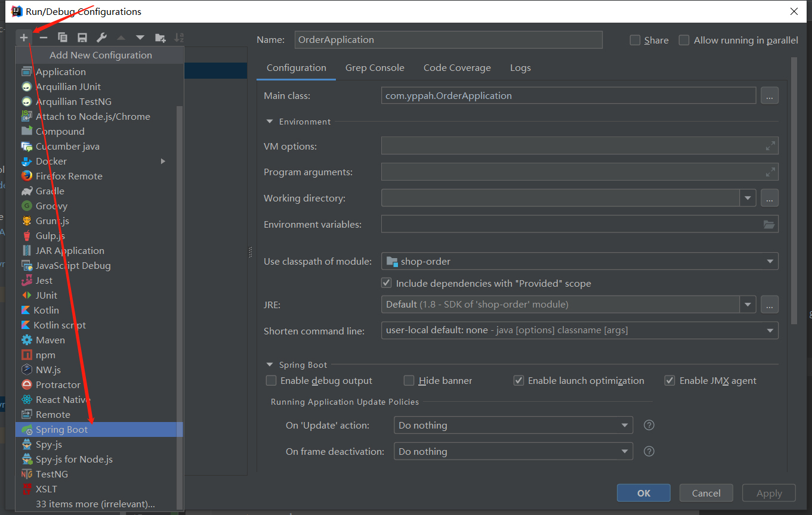Image resolution: width=812 pixels, height=515 pixels.
Task: Enable Allow running in parallel
Action: (684, 40)
